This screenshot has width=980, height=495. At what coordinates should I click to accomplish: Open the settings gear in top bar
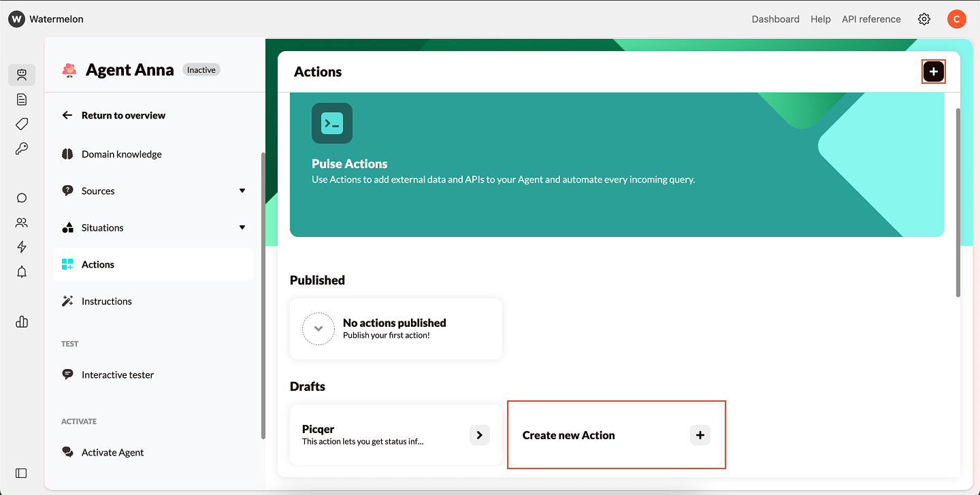924,19
